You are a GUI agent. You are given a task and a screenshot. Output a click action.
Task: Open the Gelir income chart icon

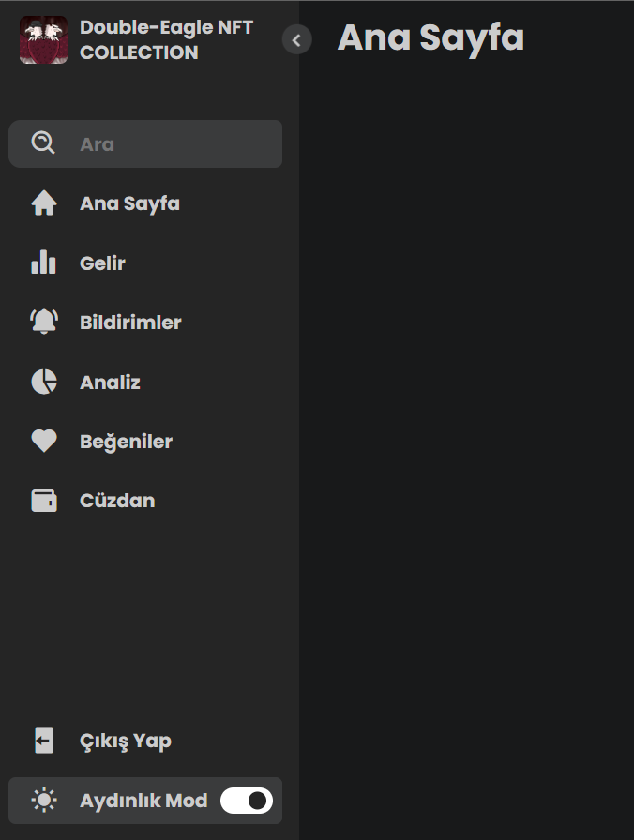[44, 262]
